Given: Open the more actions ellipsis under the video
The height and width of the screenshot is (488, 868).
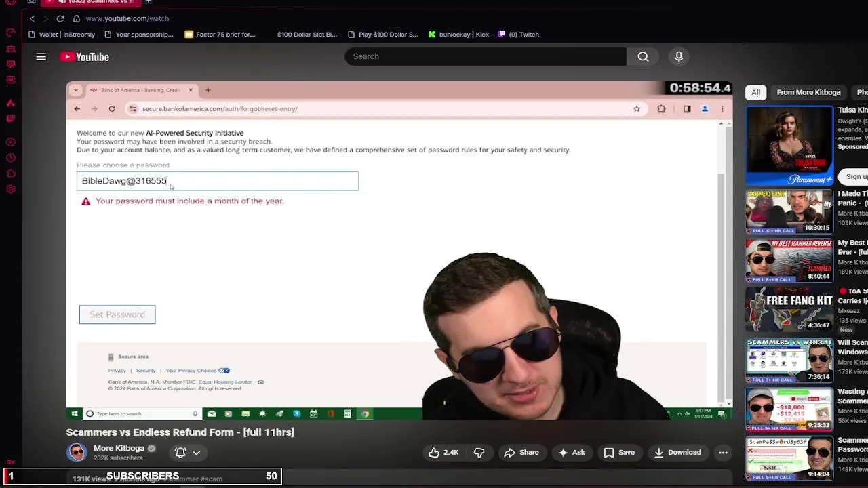Looking at the screenshot, I should [x=723, y=452].
